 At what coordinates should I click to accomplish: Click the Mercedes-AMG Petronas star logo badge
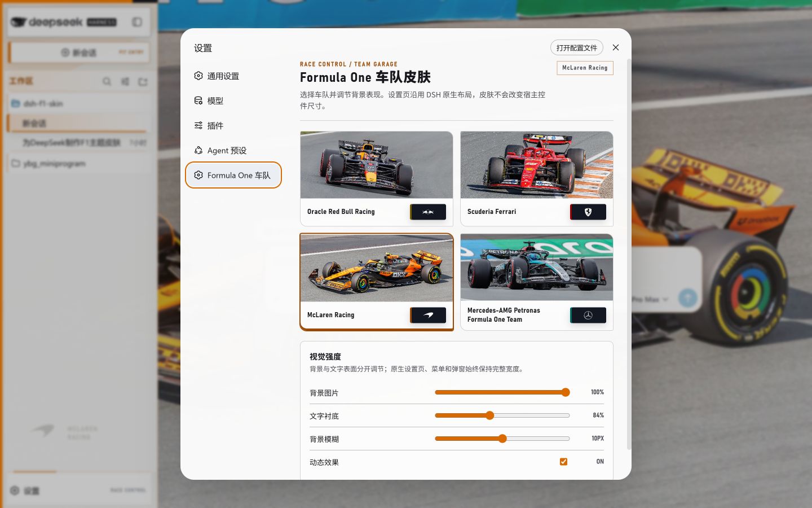click(588, 315)
